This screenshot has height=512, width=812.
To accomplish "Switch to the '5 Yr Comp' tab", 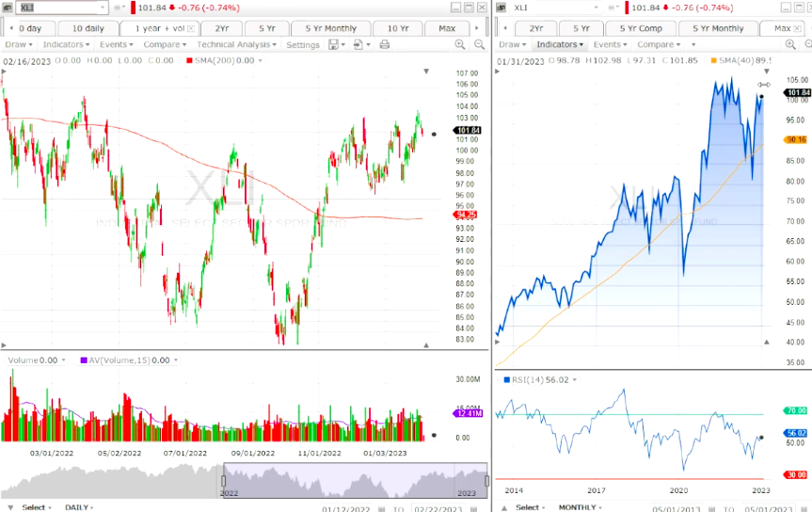I will coord(641,28).
